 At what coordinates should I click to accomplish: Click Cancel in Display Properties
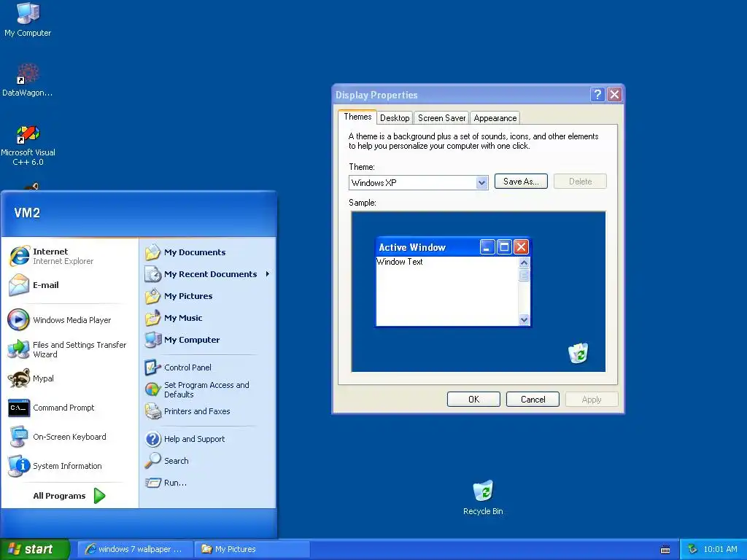click(533, 400)
